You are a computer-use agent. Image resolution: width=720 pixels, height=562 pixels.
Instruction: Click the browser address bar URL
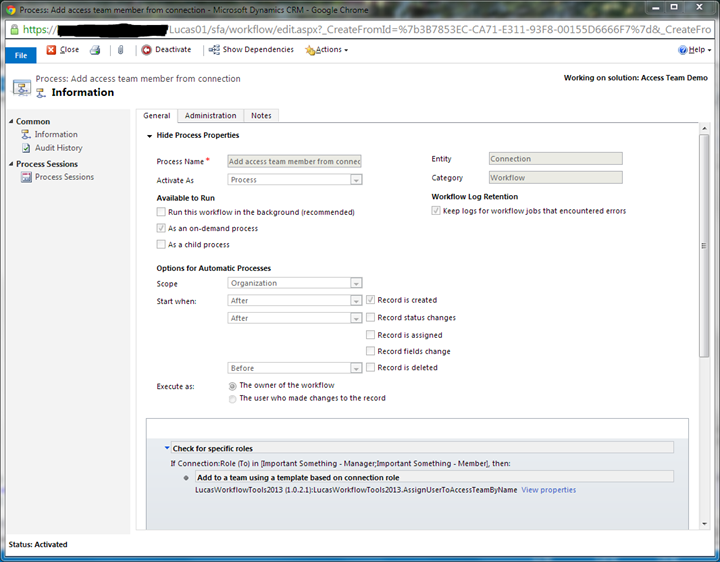pos(367,29)
